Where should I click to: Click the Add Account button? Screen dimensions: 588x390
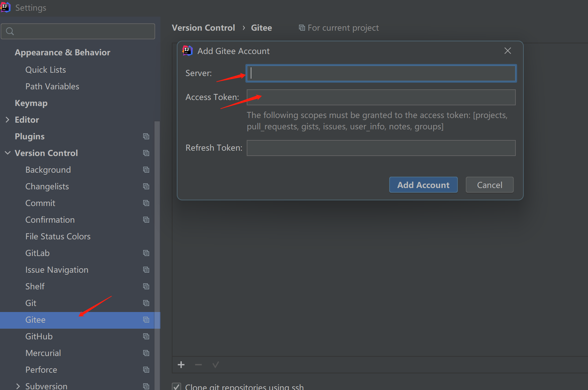point(424,185)
